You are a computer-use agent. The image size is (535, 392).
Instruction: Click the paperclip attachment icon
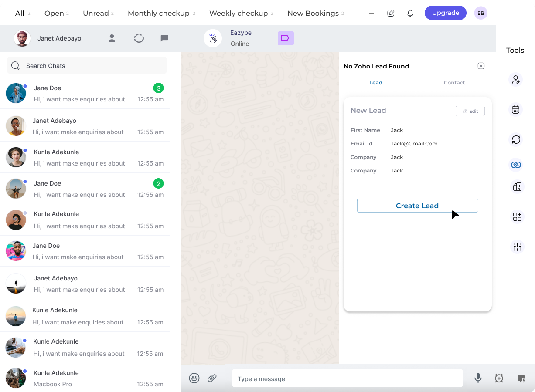click(212, 378)
